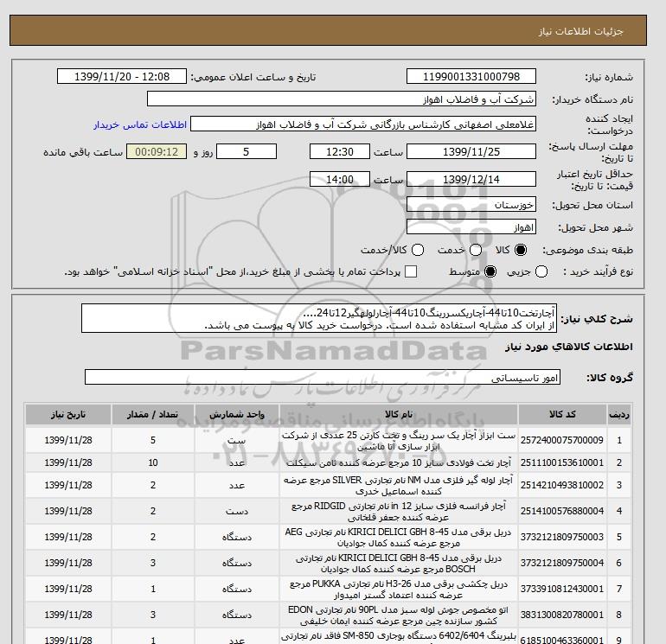Image resolution: width=666 pixels, height=644 pixels.
Task: Click buyer organization name field
Action: point(342,99)
